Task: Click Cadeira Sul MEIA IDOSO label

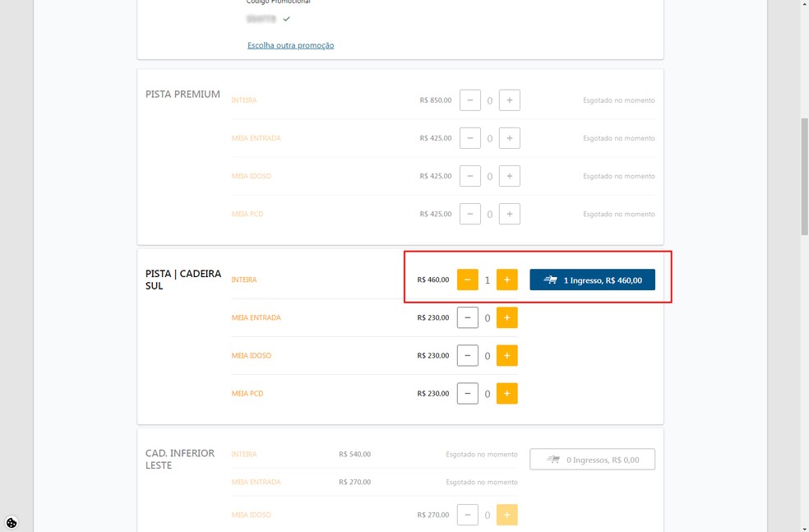Action: click(252, 355)
